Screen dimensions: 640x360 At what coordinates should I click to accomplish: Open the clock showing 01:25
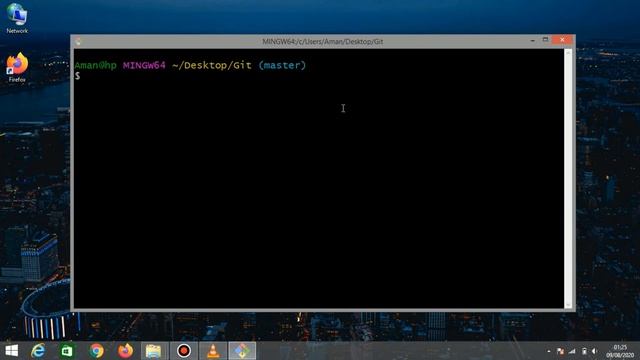click(x=620, y=351)
